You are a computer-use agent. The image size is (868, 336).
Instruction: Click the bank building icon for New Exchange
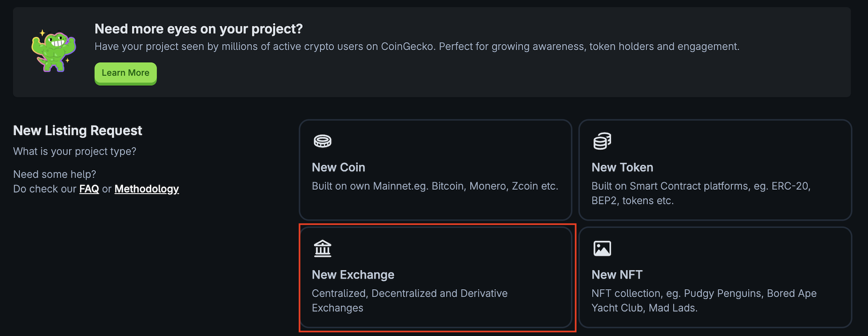click(x=322, y=248)
